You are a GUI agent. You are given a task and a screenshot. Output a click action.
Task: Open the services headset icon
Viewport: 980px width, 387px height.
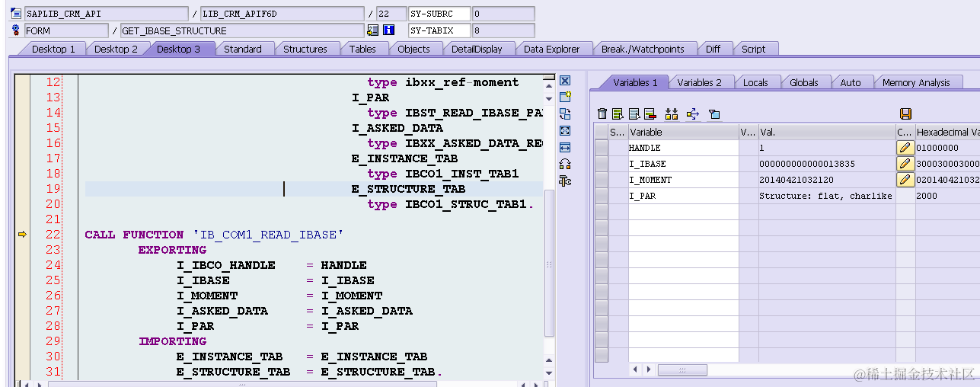565,164
